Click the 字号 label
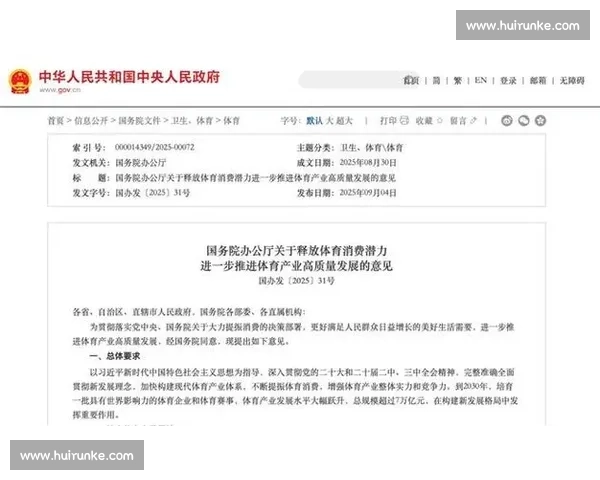 point(290,121)
